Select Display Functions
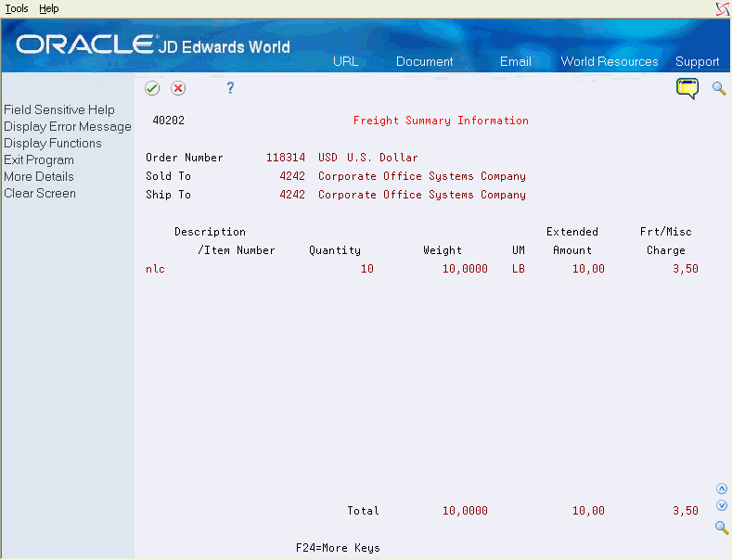The image size is (732, 560). (53, 144)
